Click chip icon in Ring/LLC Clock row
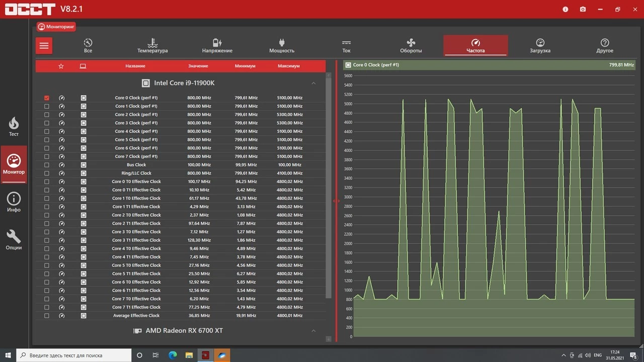 84,173
